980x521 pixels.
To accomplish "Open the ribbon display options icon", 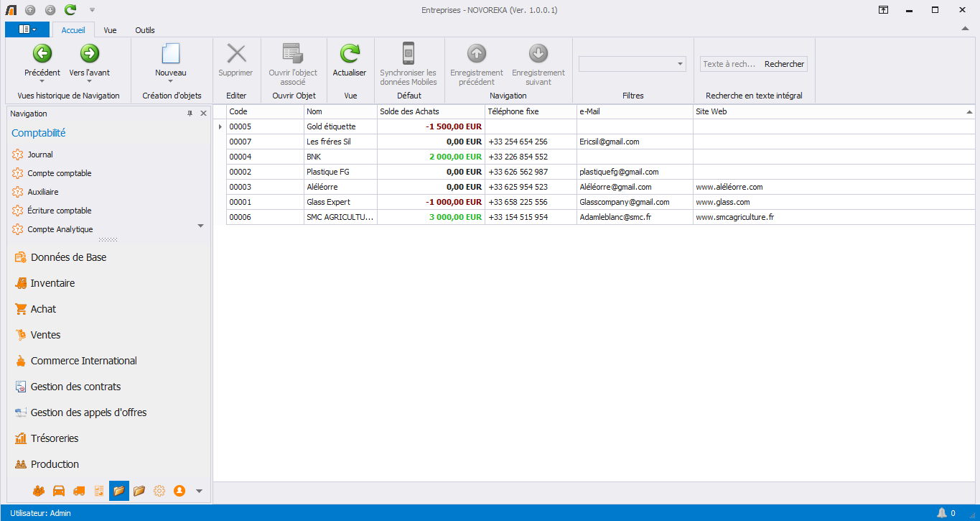I will click(883, 10).
